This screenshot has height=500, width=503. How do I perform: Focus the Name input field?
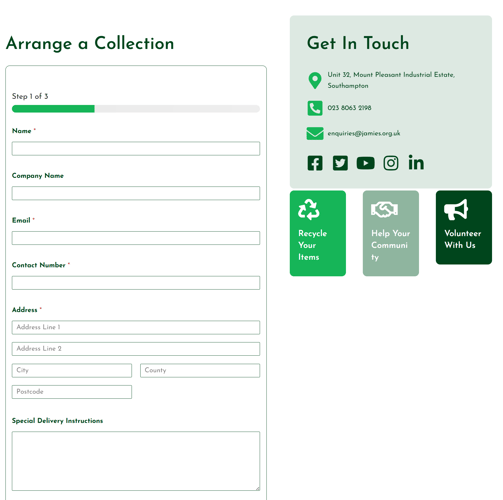(x=136, y=149)
